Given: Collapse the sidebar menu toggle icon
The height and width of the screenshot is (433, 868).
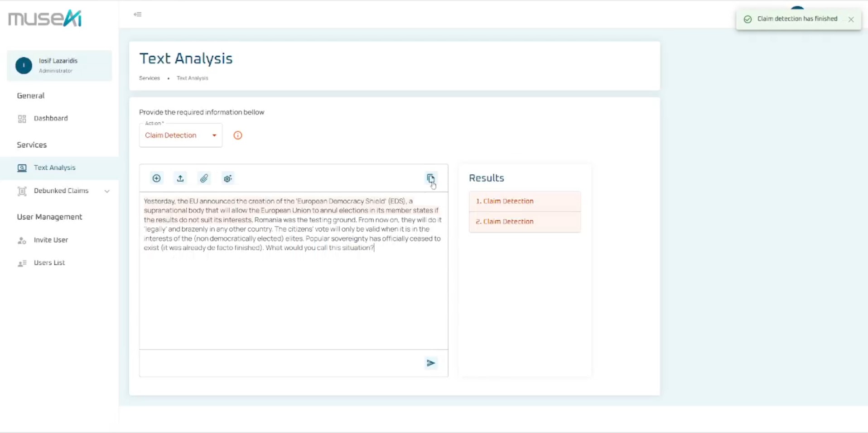Looking at the screenshot, I should click(x=138, y=14).
